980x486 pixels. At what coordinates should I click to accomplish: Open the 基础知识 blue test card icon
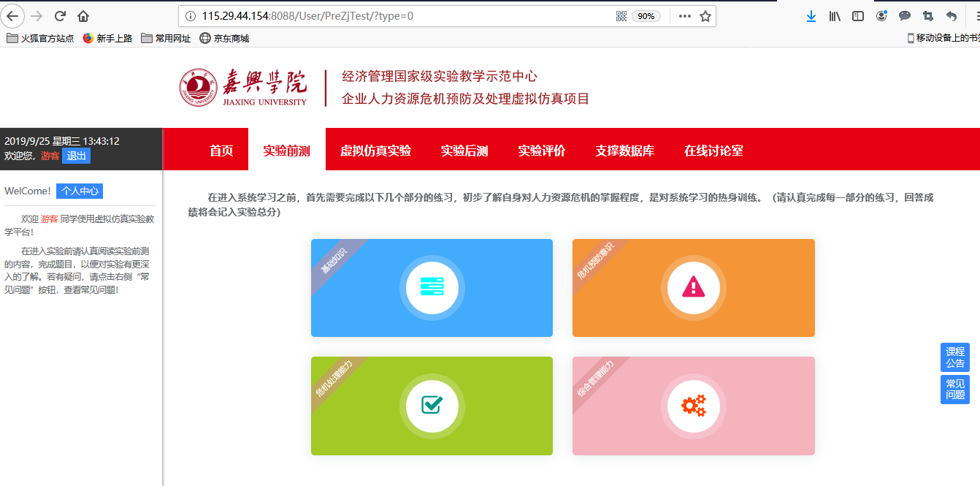tap(432, 288)
